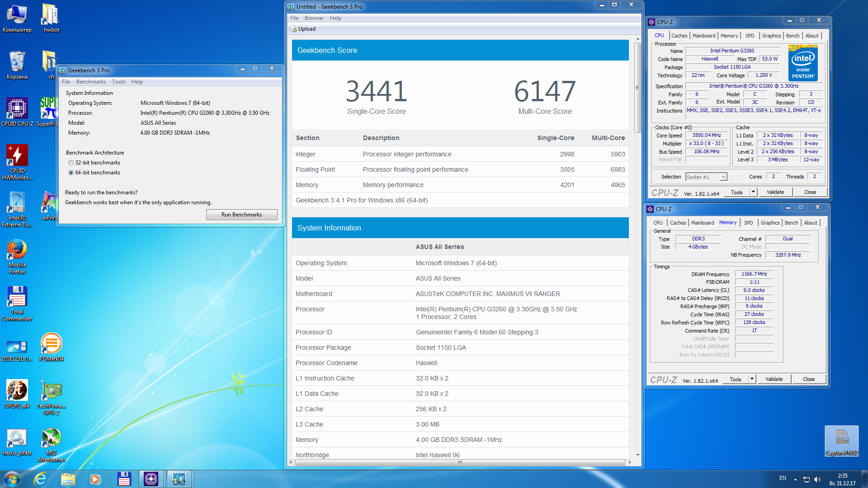The height and width of the screenshot is (488, 868).
Task: Click Tools button in lower CPU-Z window
Action: pyautogui.click(x=736, y=379)
